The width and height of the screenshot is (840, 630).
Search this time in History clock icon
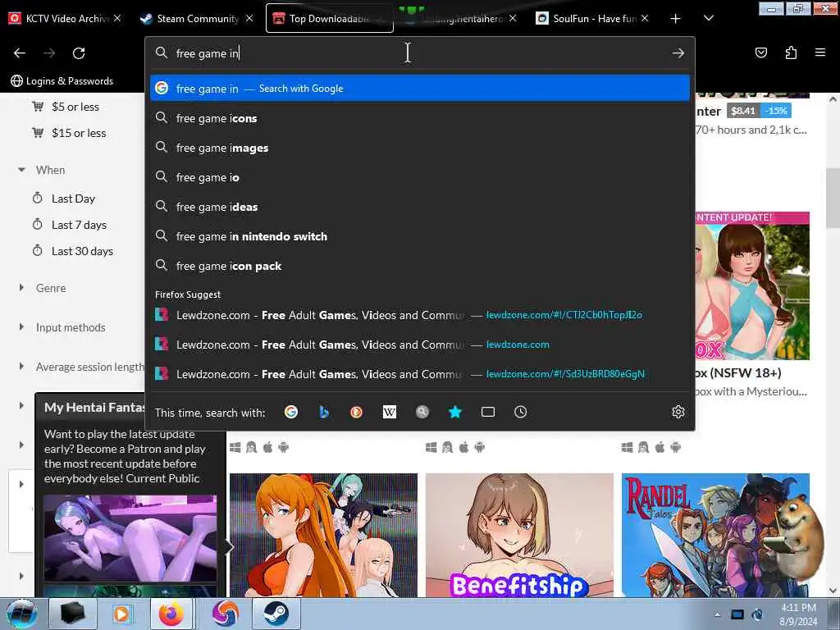point(521,412)
